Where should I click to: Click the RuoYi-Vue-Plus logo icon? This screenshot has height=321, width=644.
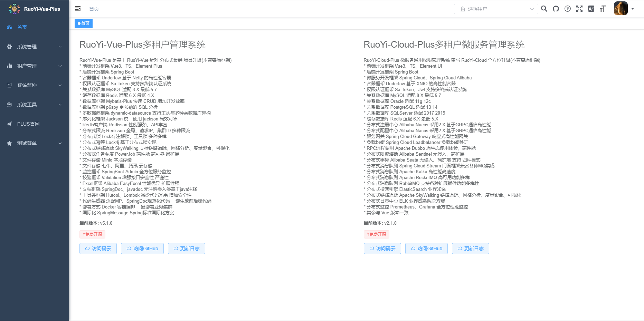click(14, 9)
